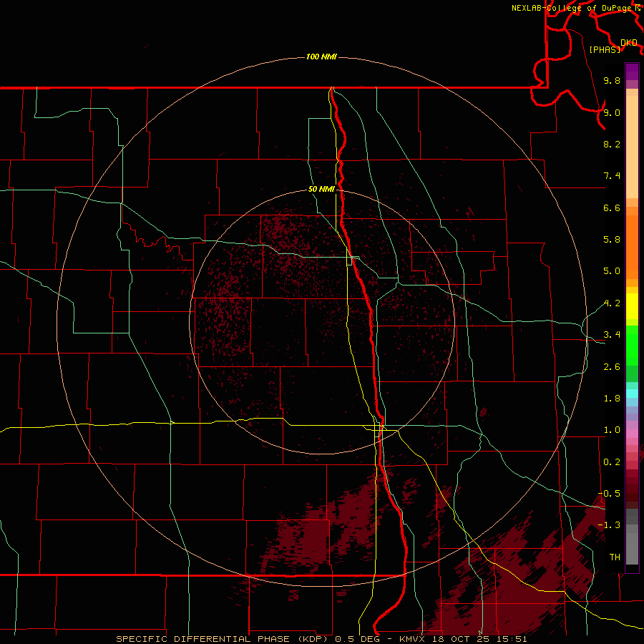Click the -0.5 legend value
This screenshot has height=644, width=644.
[609, 494]
